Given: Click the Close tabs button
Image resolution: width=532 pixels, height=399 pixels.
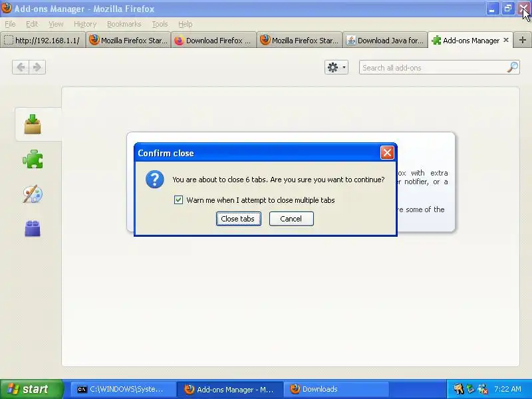Looking at the screenshot, I should click(238, 219).
